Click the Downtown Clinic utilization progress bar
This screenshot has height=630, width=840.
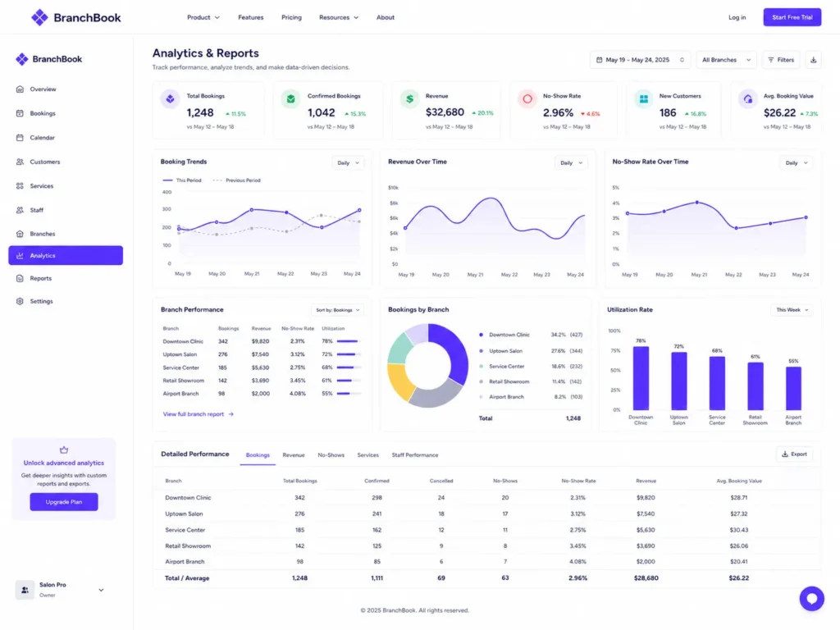[x=349, y=341]
